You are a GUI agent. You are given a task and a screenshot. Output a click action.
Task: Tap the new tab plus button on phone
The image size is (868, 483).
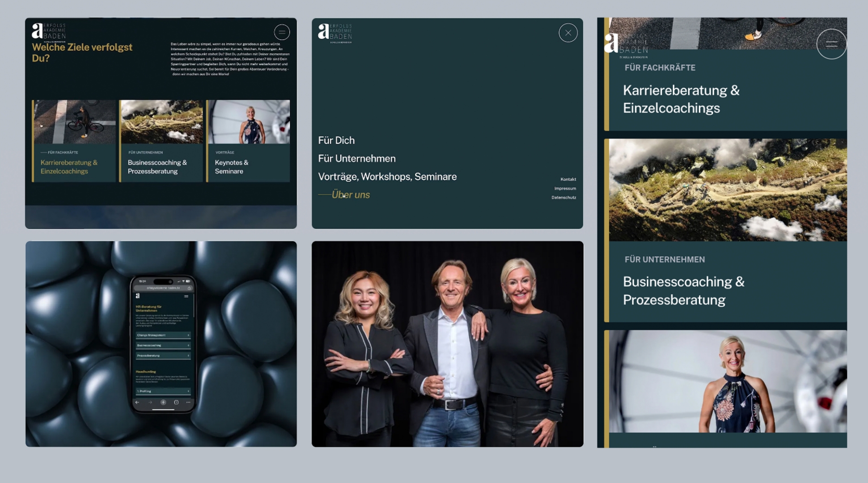pos(163,402)
